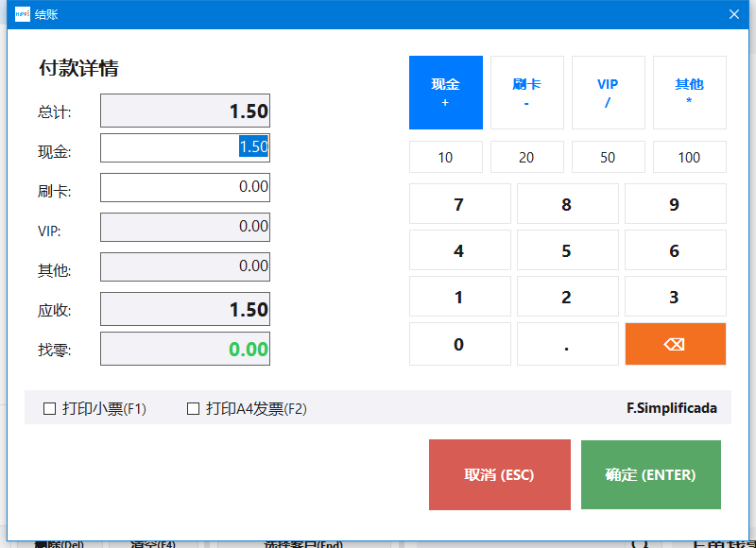Confirm payment with 确定 (ENTER)

click(651, 474)
